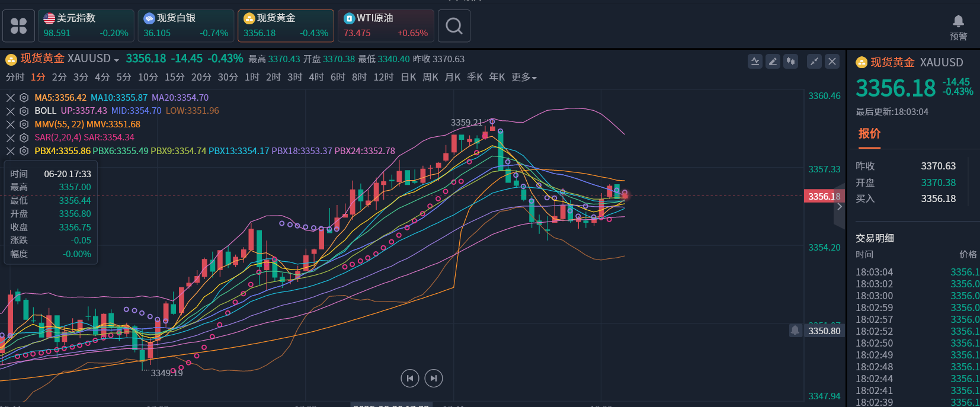The height and width of the screenshot is (407, 980).
Task: Switch to 15分 timeframe
Action: pos(175,78)
